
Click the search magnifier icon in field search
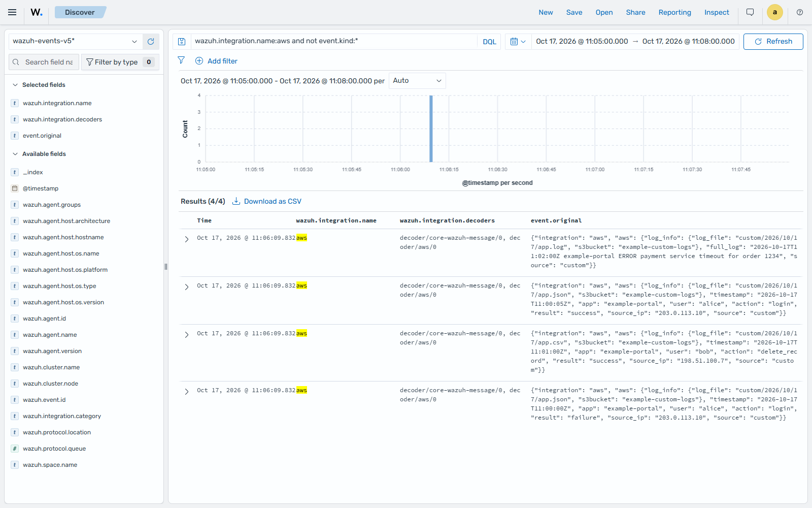(16, 62)
